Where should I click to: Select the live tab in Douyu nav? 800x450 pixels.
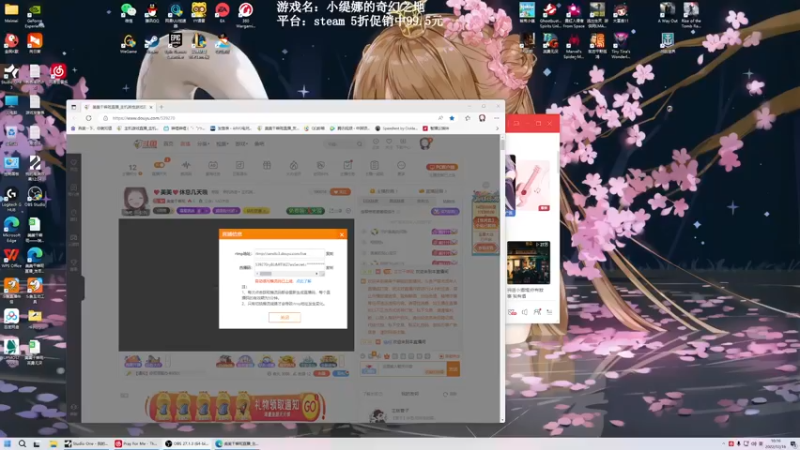pos(185,144)
